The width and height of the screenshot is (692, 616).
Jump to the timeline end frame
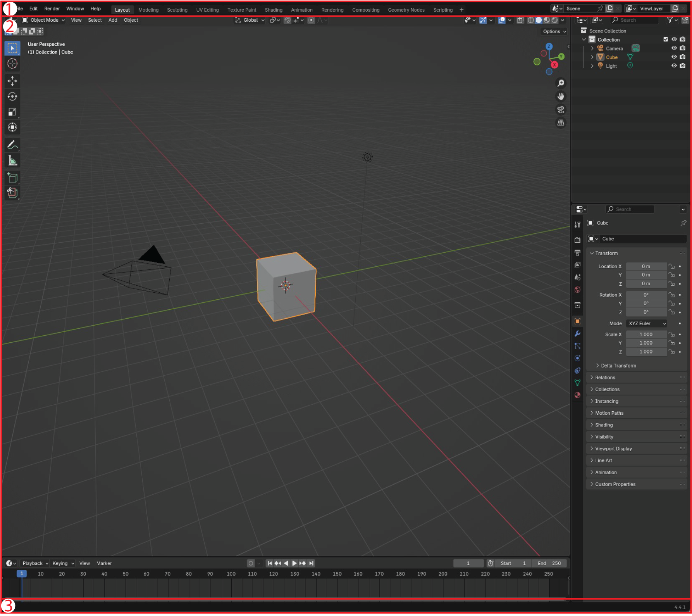point(311,564)
